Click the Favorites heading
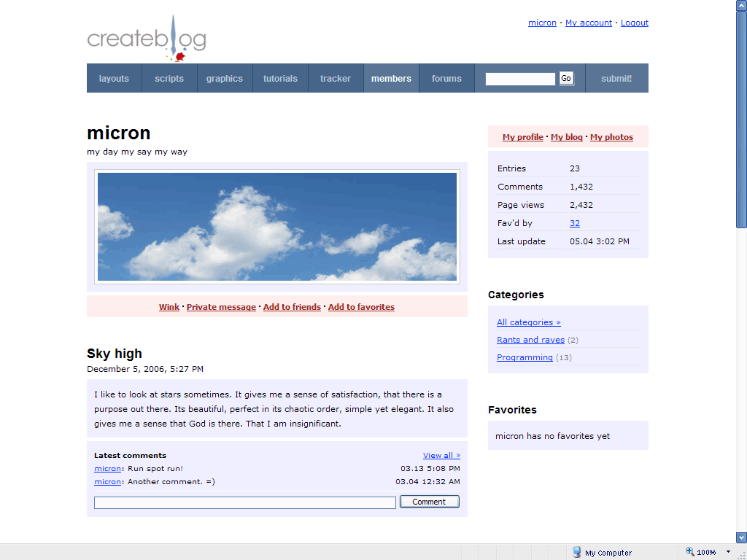 point(512,410)
